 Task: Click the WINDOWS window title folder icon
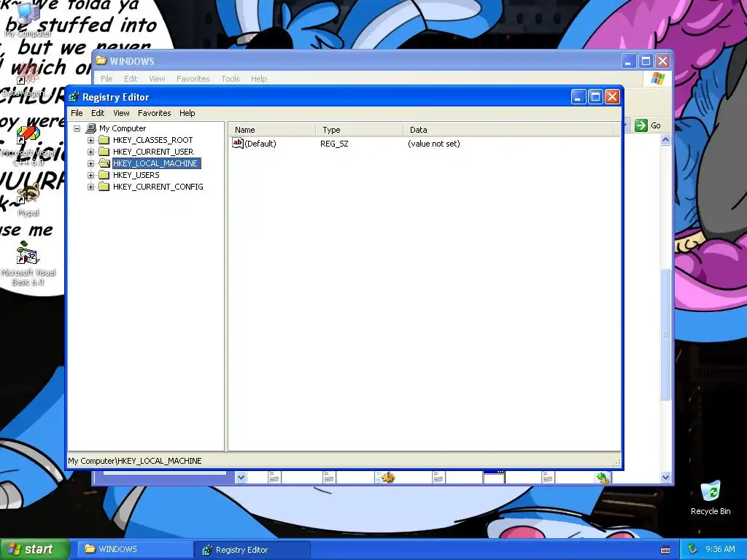(x=101, y=61)
